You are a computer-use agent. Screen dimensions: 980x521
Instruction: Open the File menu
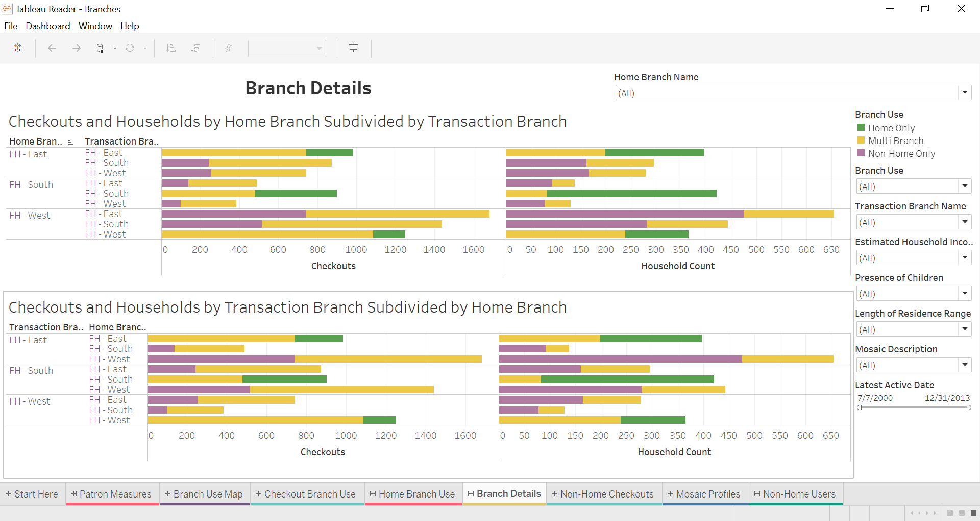(x=11, y=26)
